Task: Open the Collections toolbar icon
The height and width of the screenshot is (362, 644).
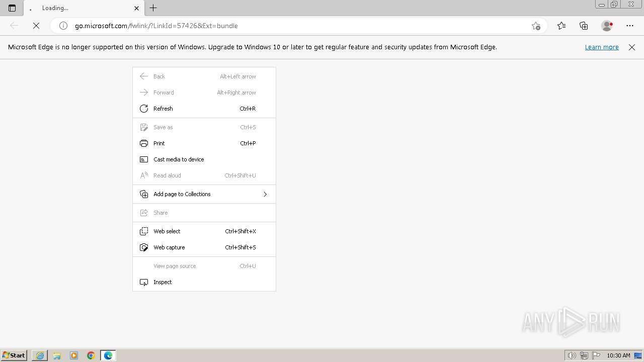Action: point(584,26)
